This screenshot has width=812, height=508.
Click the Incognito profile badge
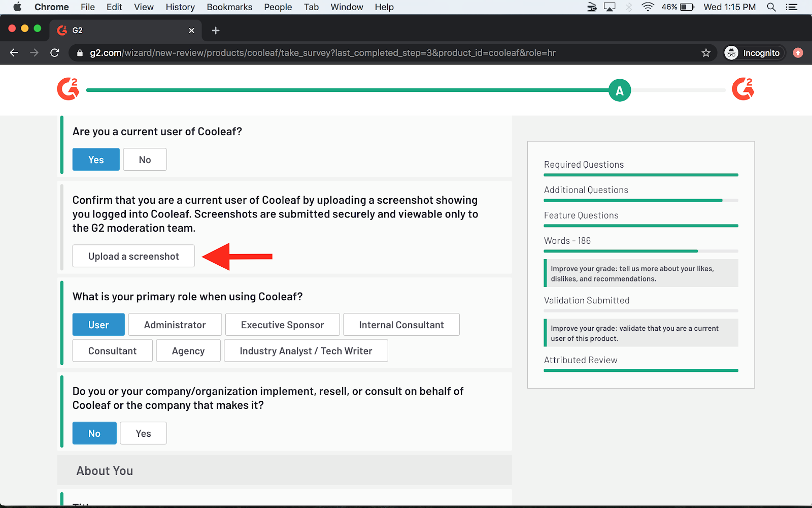coord(754,53)
